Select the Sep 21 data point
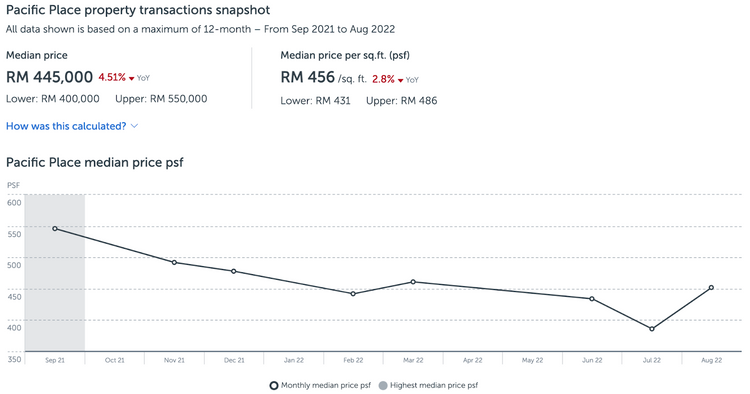Viewport: 750px width, 394px height. [x=55, y=229]
